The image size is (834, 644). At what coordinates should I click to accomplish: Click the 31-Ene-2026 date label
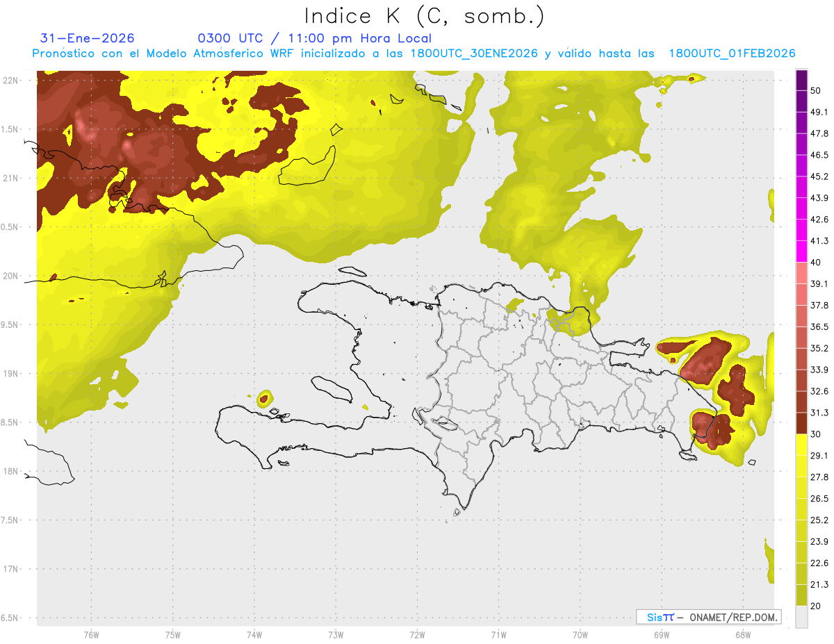88,38
